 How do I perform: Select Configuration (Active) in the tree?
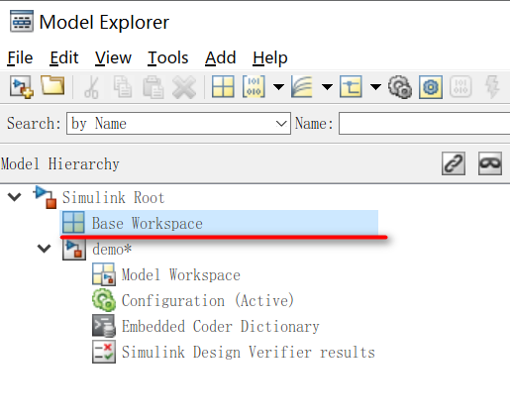coord(207,300)
